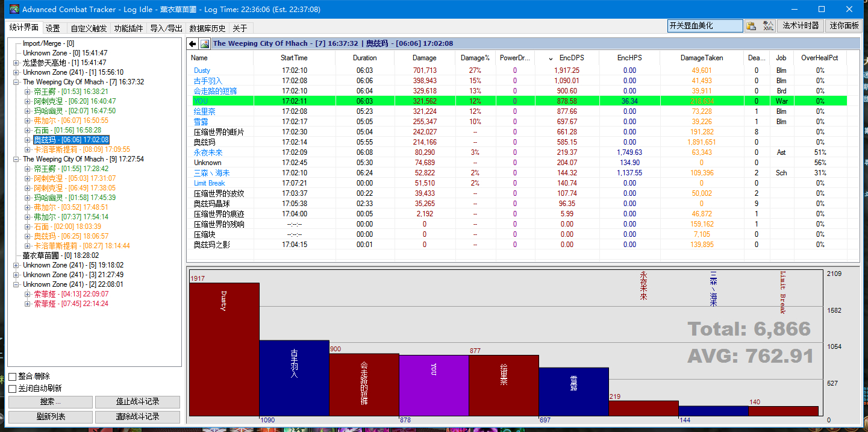Click the 开关显血美化 text field
Viewport: 868px width, 432px height.
[705, 26]
